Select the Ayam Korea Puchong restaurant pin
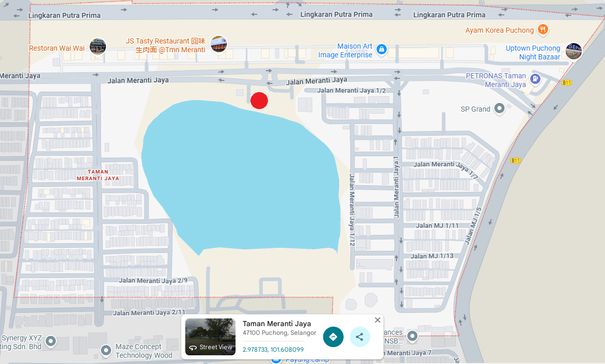This screenshot has width=605, height=364. (544, 30)
